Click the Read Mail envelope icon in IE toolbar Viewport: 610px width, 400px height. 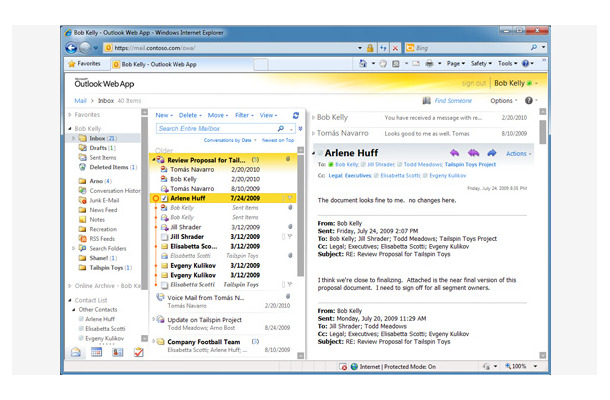coord(416,63)
